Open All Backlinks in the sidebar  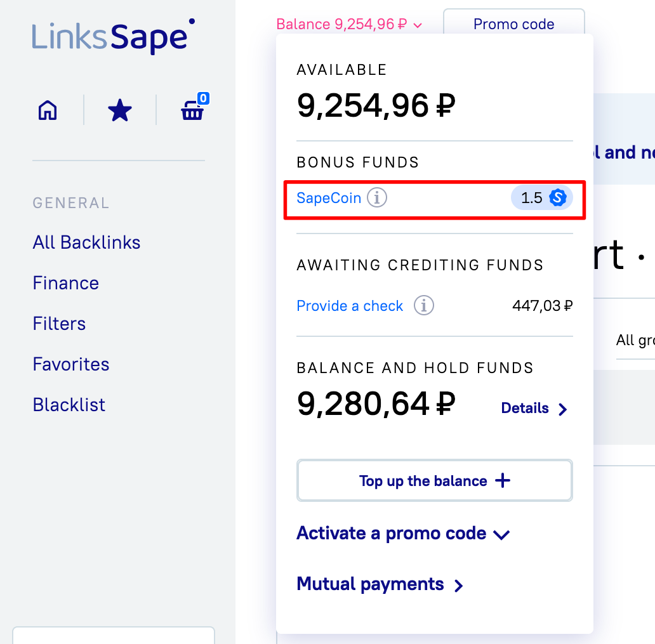click(86, 242)
